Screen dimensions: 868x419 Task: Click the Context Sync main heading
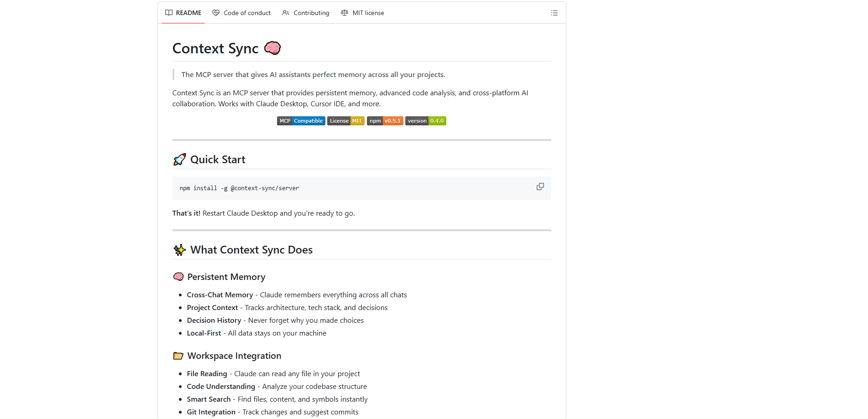point(215,48)
